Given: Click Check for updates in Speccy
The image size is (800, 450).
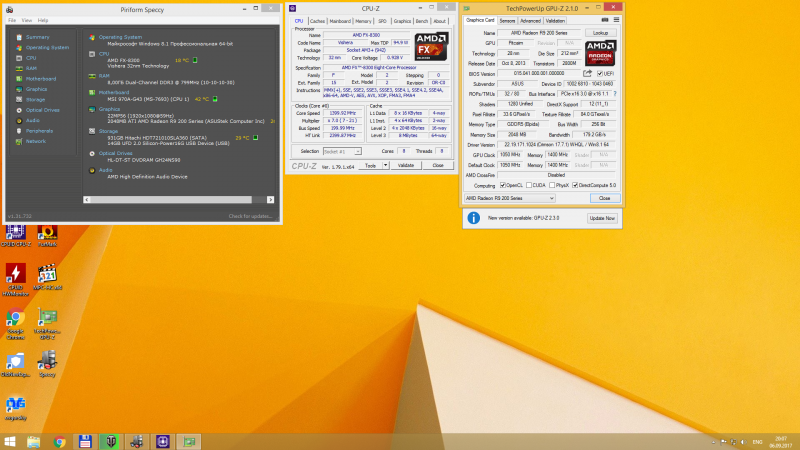Looking at the screenshot, I should (250, 216).
